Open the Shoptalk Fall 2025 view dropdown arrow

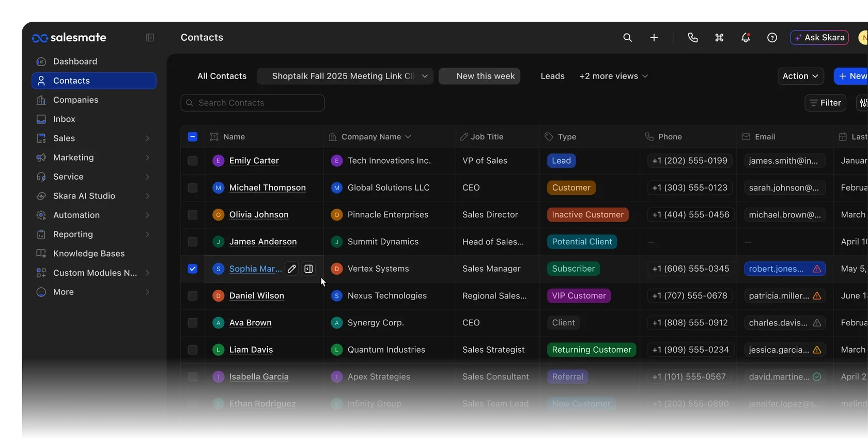pos(425,76)
